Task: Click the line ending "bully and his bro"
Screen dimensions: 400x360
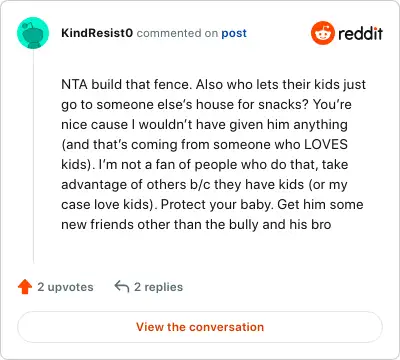Action: 196,224
